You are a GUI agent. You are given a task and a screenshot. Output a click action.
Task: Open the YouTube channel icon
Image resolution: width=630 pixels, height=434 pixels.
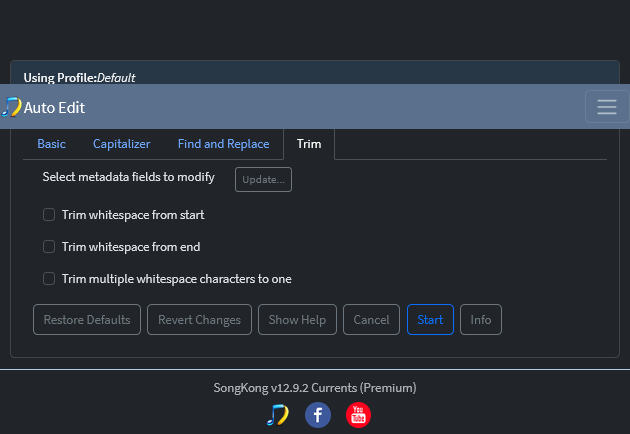358,415
